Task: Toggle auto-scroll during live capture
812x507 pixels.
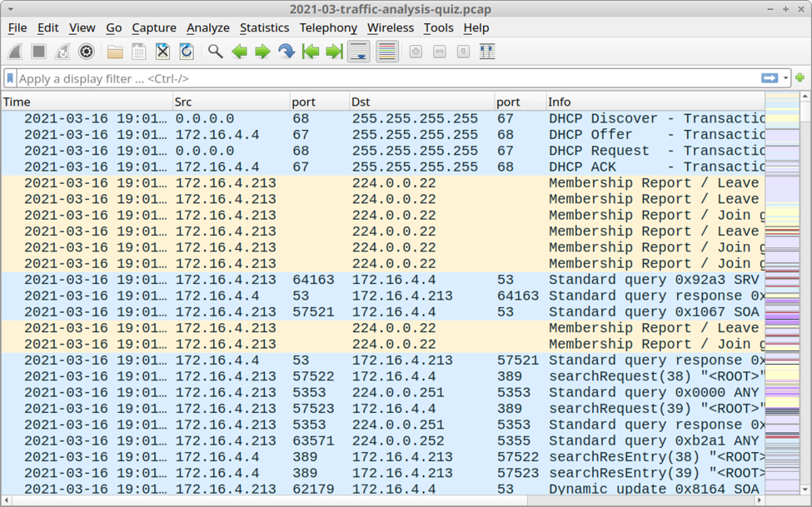Action: (359, 52)
